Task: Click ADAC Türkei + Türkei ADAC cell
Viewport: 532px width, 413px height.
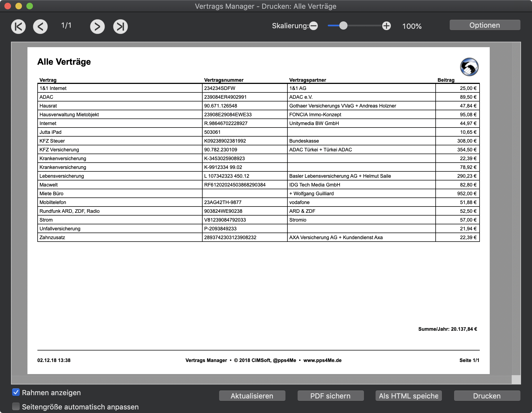Action: (x=361, y=150)
